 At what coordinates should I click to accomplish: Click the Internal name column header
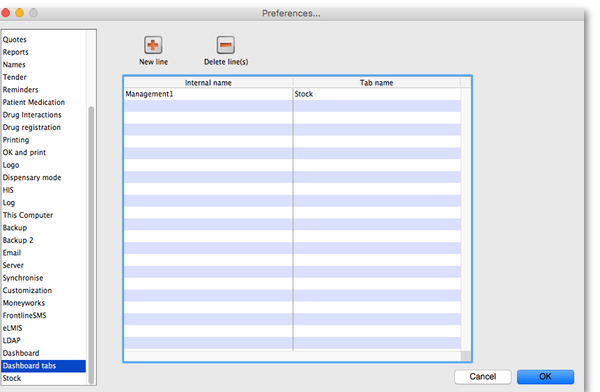[x=208, y=83]
